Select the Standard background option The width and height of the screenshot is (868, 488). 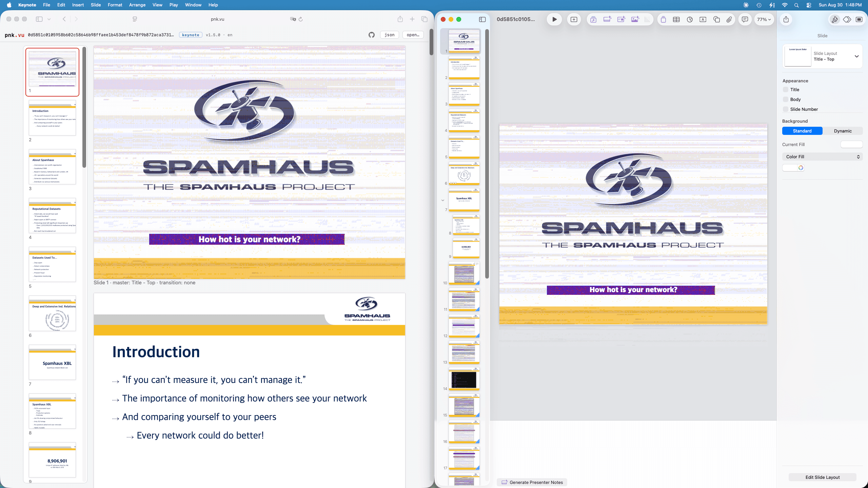(x=802, y=131)
